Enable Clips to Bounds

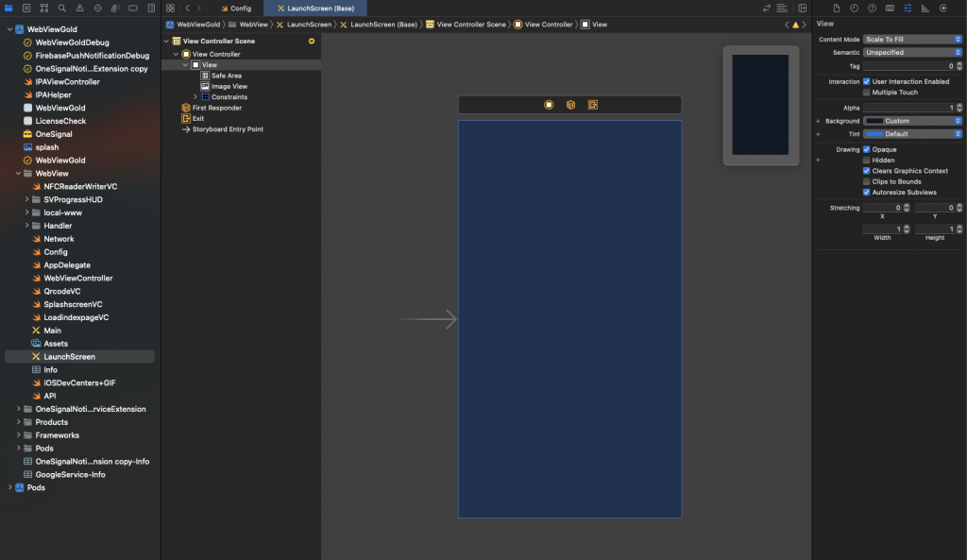coord(866,181)
